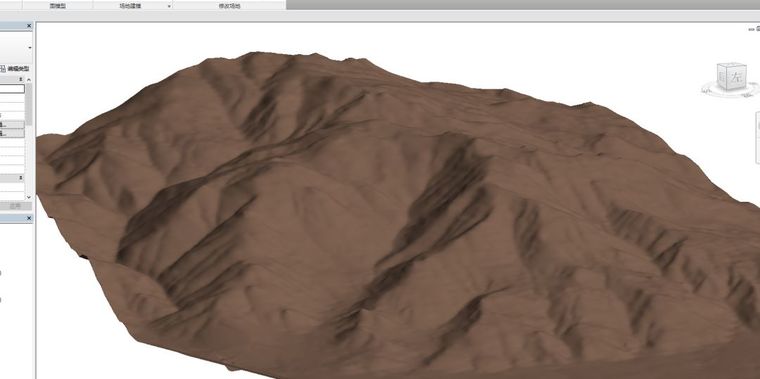Collapse the first properties group section
This screenshot has height=379, width=760.
[x=21, y=79]
